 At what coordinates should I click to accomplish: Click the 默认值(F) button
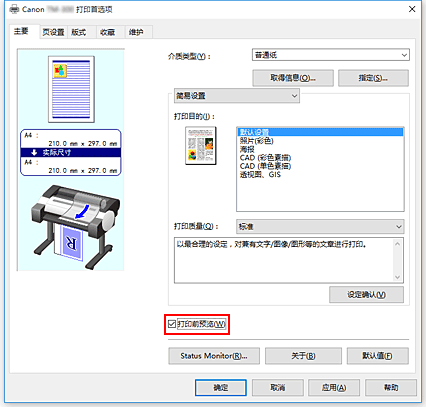(378, 356)
